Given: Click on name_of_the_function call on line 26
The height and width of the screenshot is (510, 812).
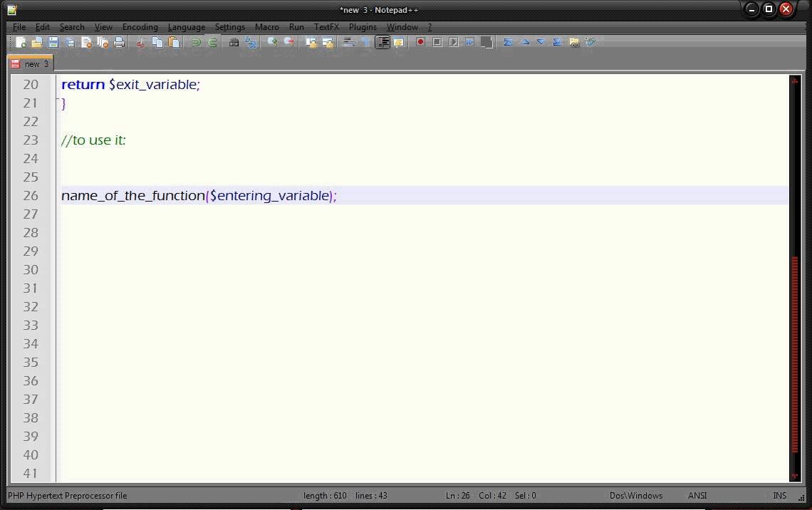Looking at the screenshot, I should click(199, 196).
